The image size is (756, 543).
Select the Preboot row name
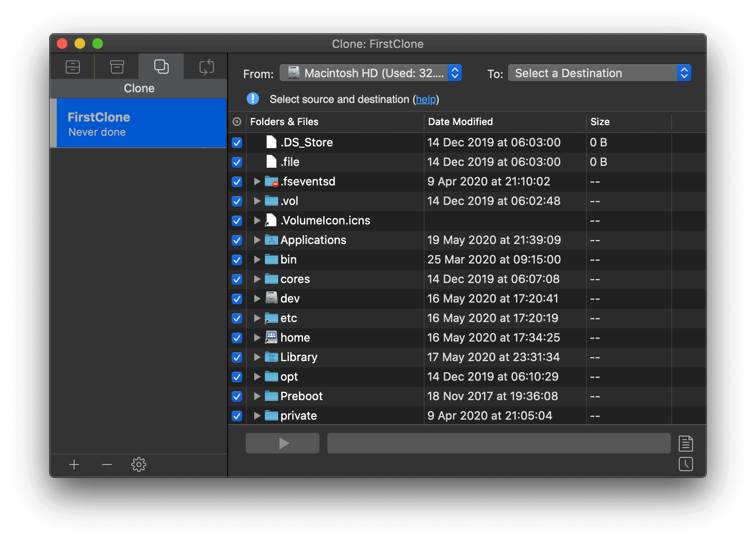302,396
